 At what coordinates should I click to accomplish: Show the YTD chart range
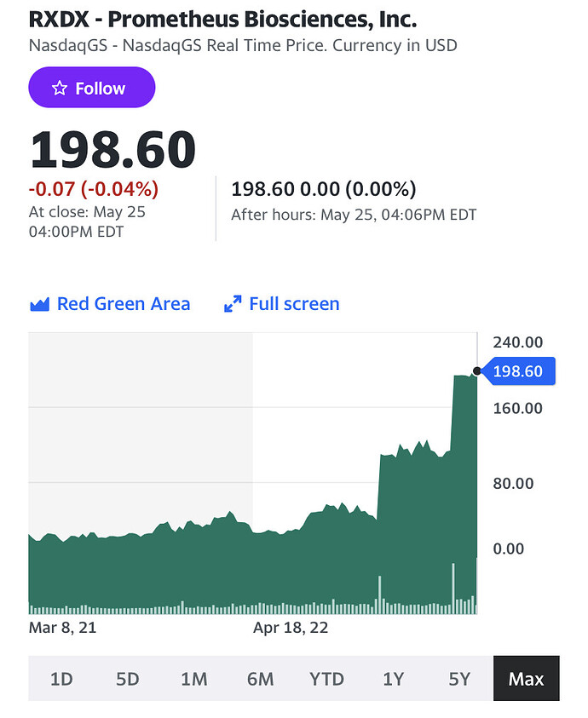point(326,679)
